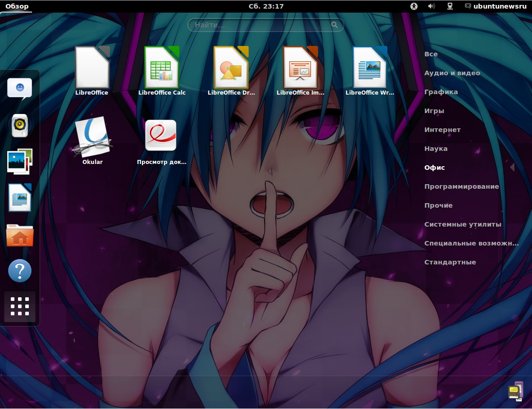Launch Просмотр документов (Evince)
The width and height of the screenshot is (532, 409).
161,135
